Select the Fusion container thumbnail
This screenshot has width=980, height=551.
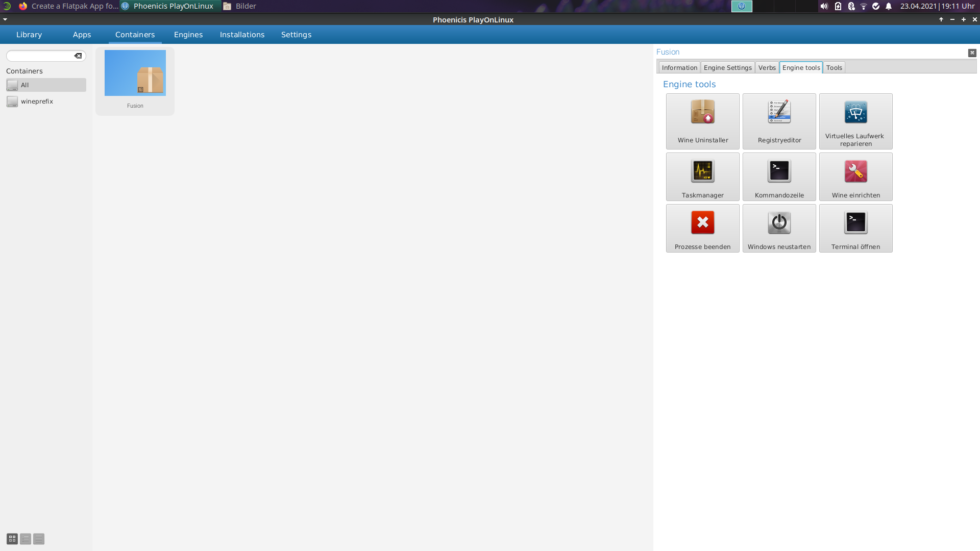(x=135, y=73)
